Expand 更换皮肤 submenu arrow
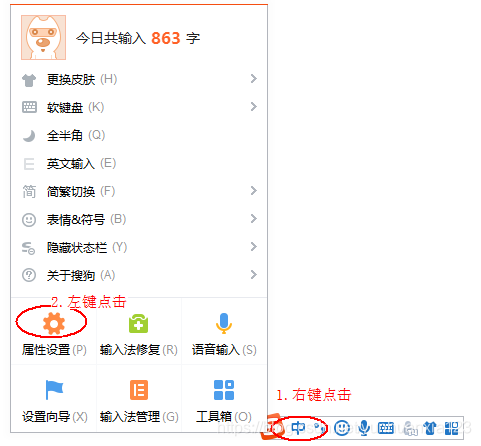The image size is (481, 446). click(x=254, y=79)
